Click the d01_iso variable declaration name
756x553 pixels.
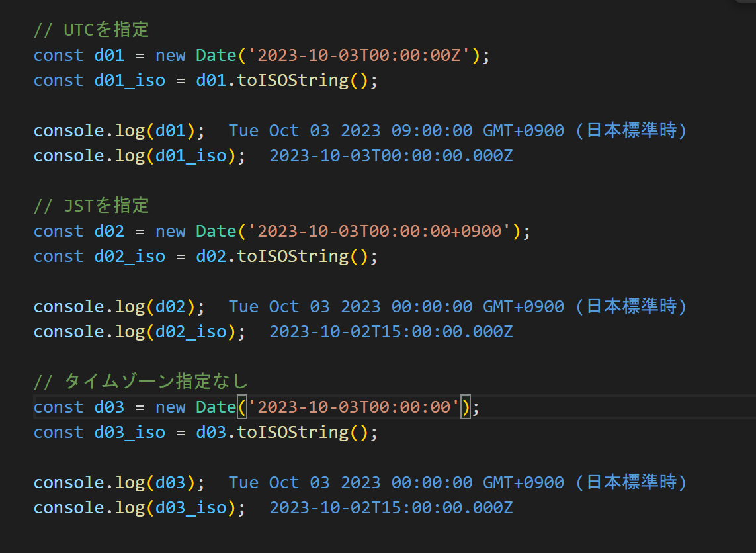click(x=130, y=80)
